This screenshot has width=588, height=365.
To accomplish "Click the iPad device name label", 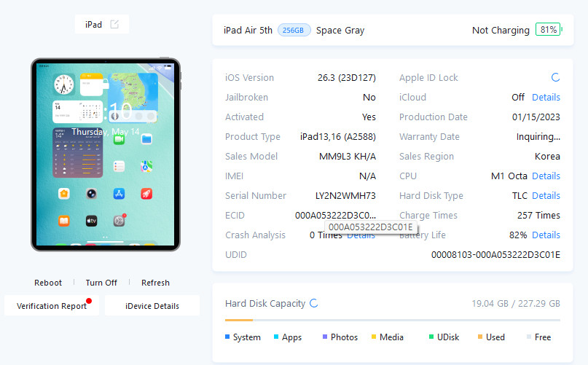I will click(93, 25).
